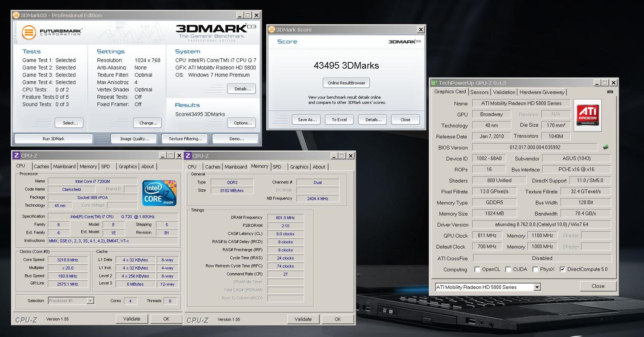Click the ATI Radeon logo in GPU-Z

(588, 115)
